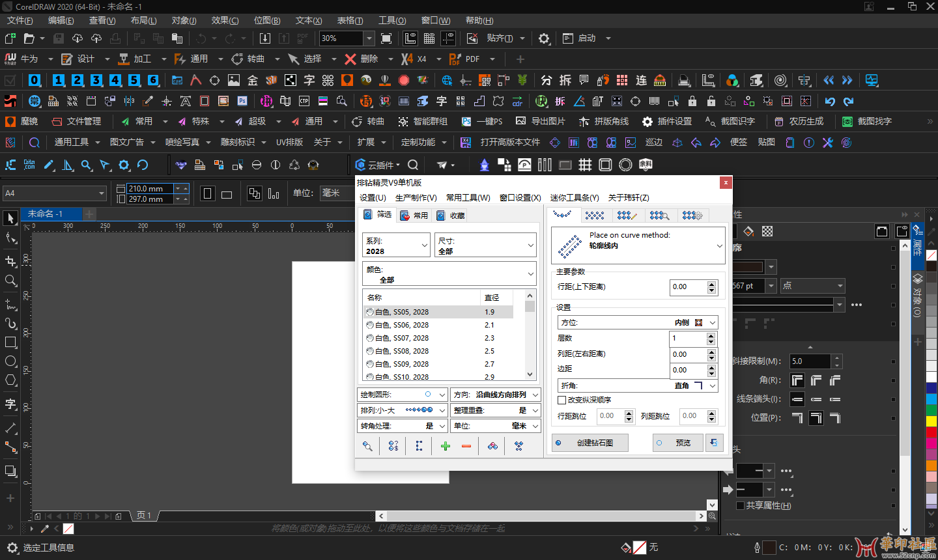Click the blue number 3 toolbar icon
Viewport: 938px width, 560px height.
96,80
